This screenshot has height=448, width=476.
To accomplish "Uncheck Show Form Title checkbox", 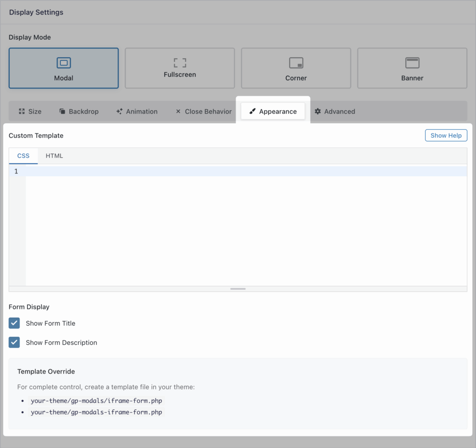I will (14, 323).
